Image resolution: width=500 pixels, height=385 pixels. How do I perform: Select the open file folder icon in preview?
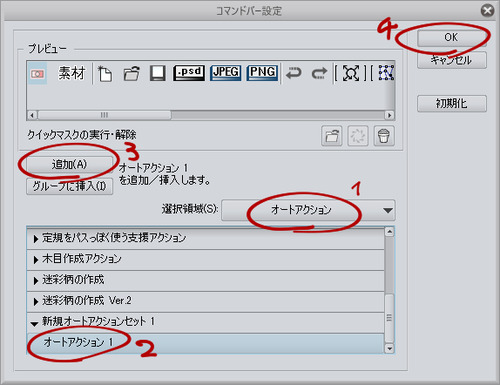(131, 74)
